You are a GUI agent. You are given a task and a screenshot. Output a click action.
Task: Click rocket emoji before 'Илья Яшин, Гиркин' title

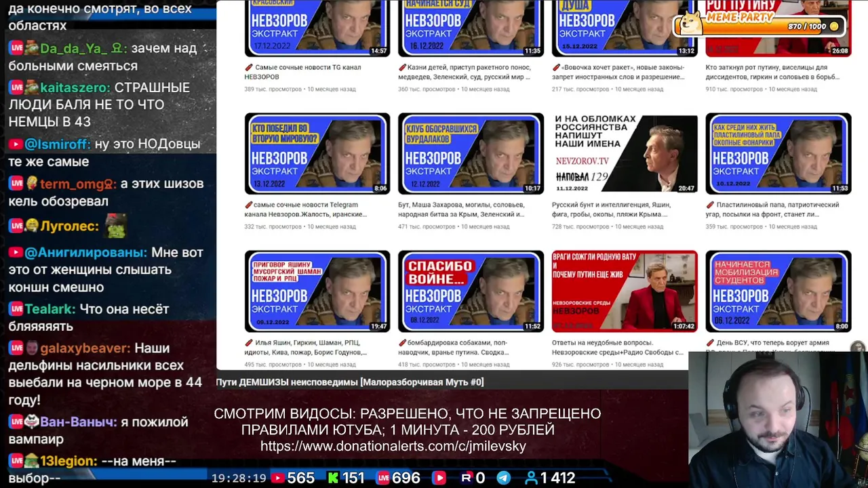[x=249, y=343]
